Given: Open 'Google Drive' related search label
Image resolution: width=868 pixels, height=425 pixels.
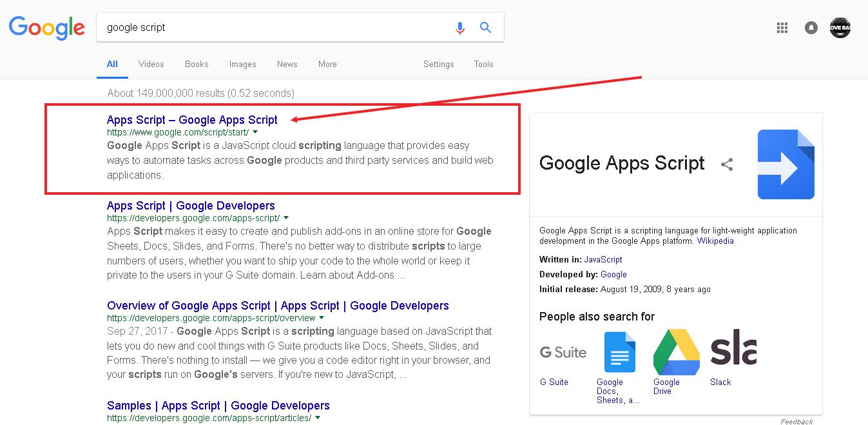Looking at the screenshot, I should pyautogui.click(x=667, y=386).
